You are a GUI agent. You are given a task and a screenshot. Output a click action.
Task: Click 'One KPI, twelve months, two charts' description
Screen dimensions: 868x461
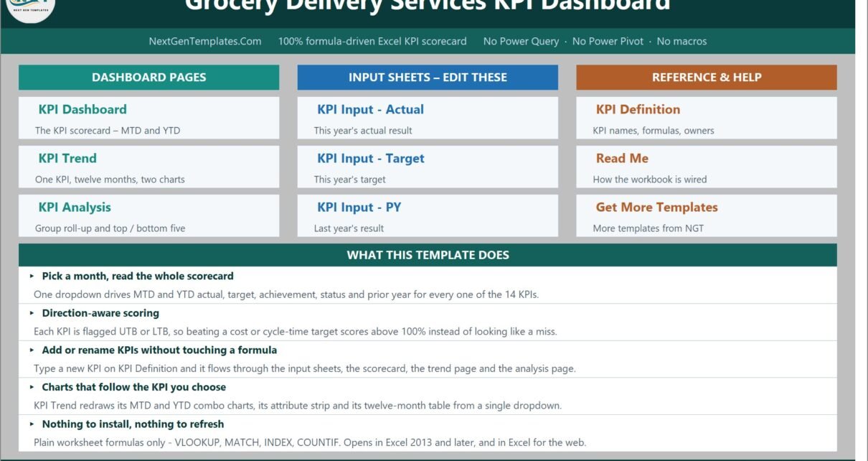pyautogui.click(x=110, y=180)
